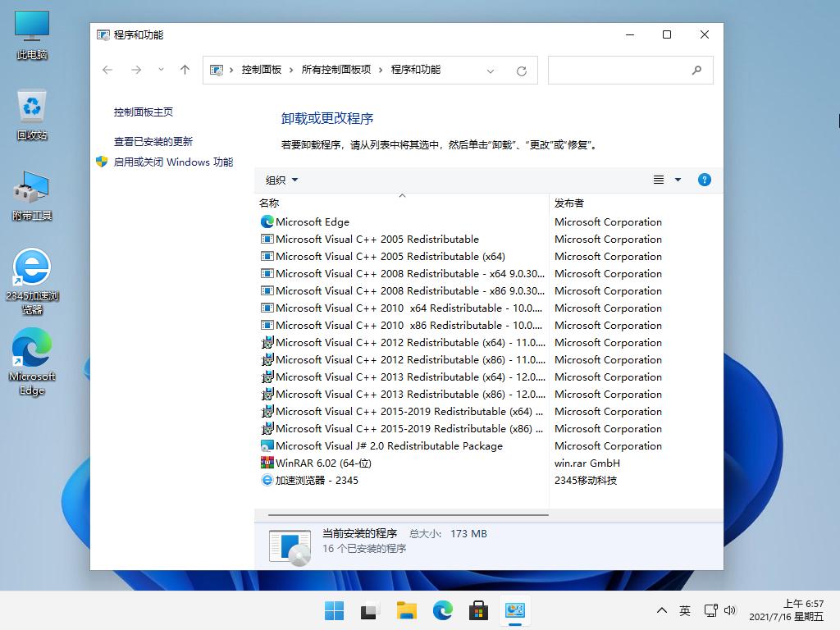840x630 pixels.
Task: Open the 附带工具 desktop icon
Action: click(x=32, y=195)
